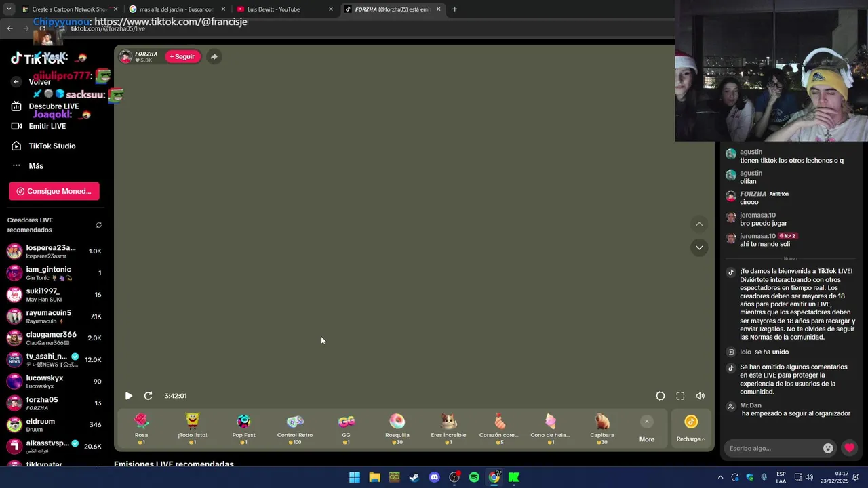Open TikTok Studio in sidebar

pos(44,146)
